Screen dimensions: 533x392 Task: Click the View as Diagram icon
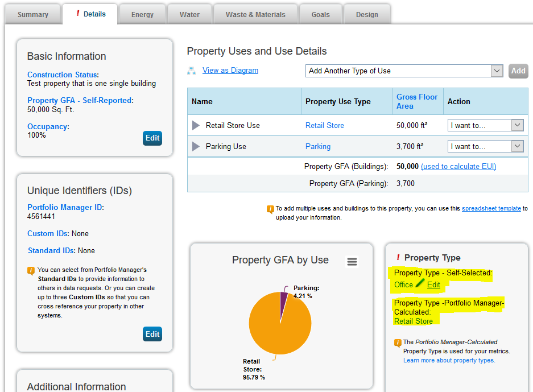[x=192, y=71]
